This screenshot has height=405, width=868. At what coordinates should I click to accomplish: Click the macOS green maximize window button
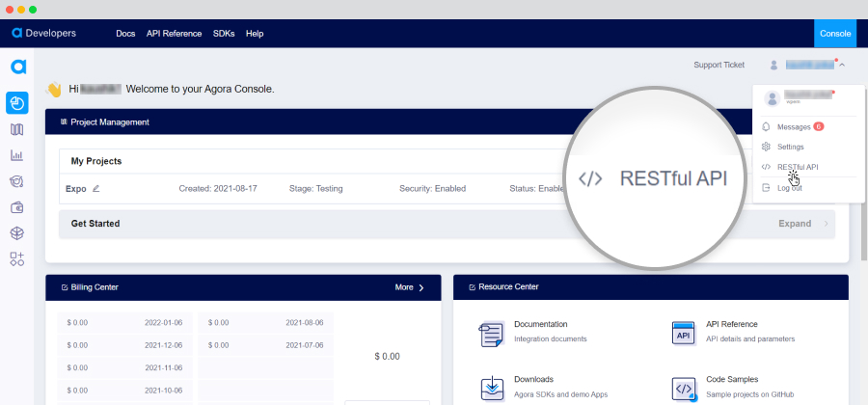click(33, 10)
